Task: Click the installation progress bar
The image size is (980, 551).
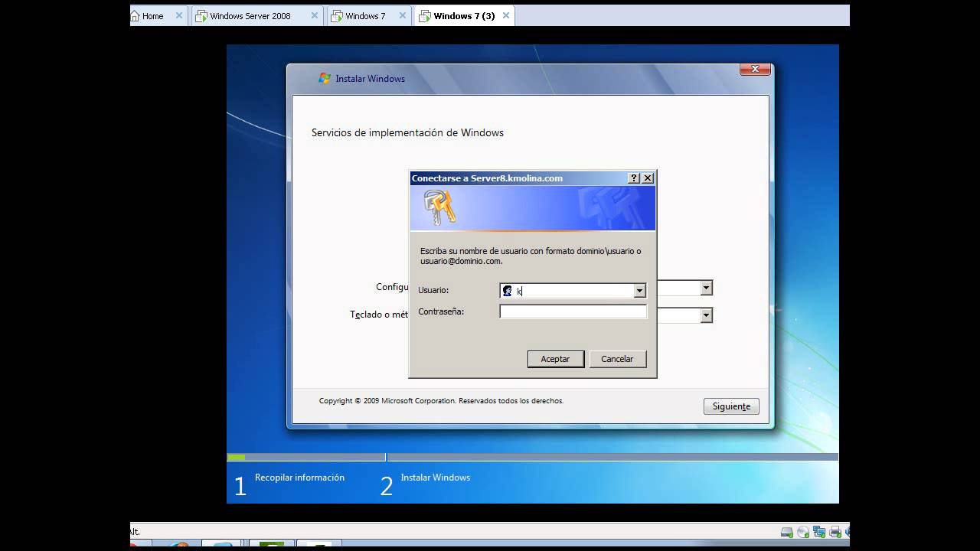Action: tap(532, 457)
